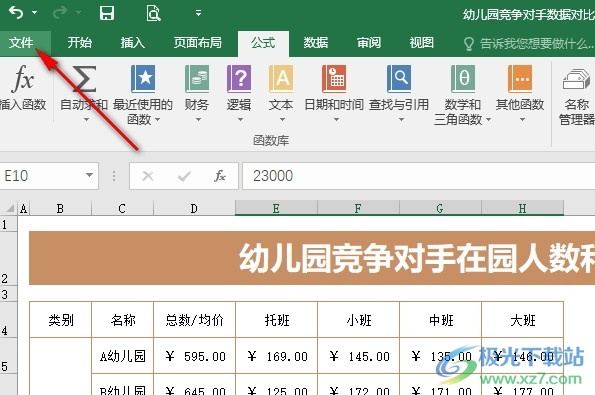Click the Undo arrow icon

[16, 13]
